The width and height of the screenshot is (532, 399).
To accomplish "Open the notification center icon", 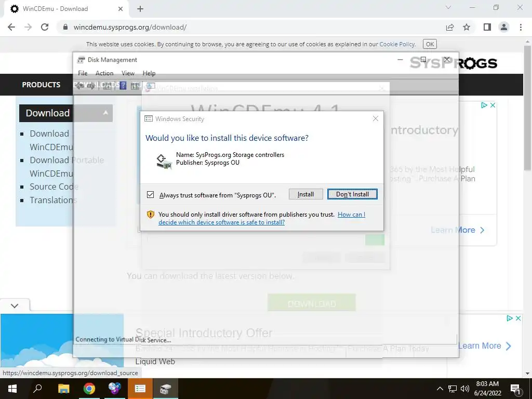I will pos(516,389).
